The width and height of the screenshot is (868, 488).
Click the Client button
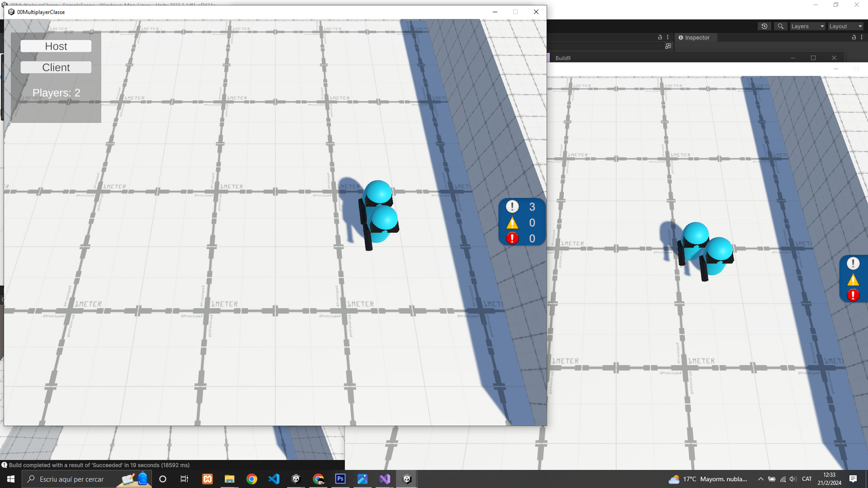click(x=56, y=67)
